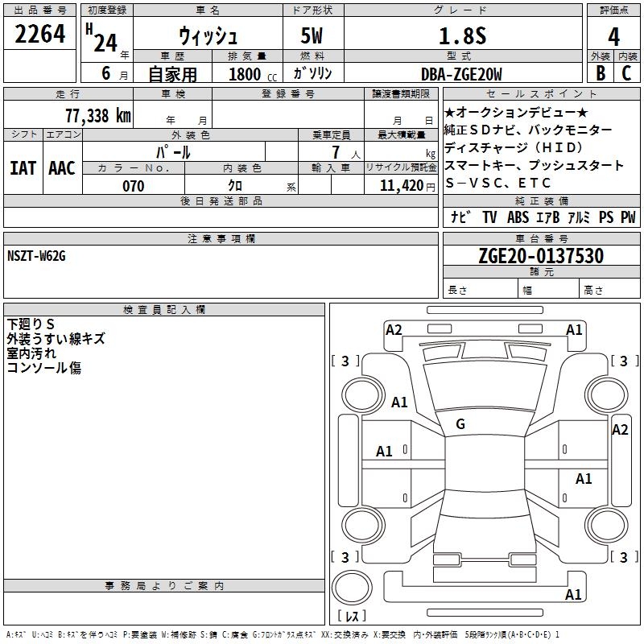Click the 評価点 header
Viewport: 644px width, 644px height.
(613, 10)
